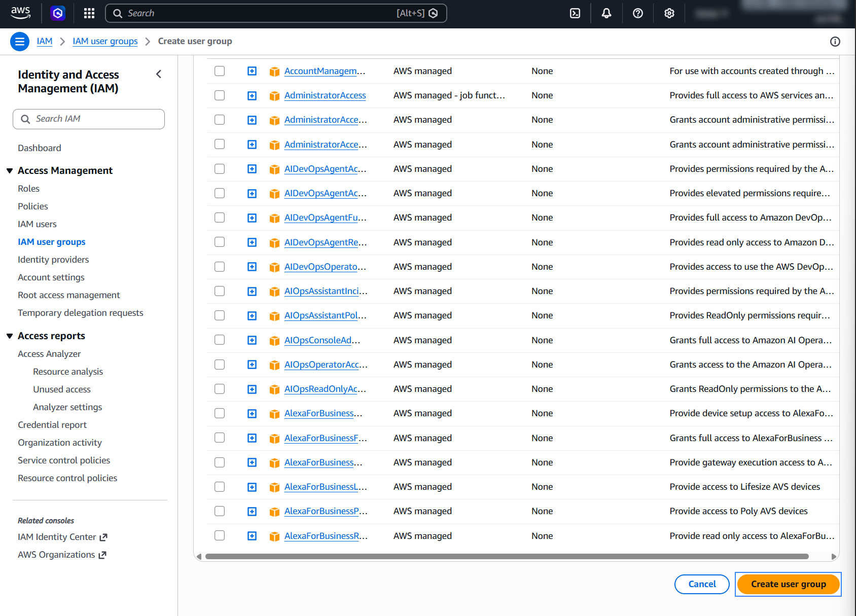
Task: Open the notifications bell
Action: point(607,13)
